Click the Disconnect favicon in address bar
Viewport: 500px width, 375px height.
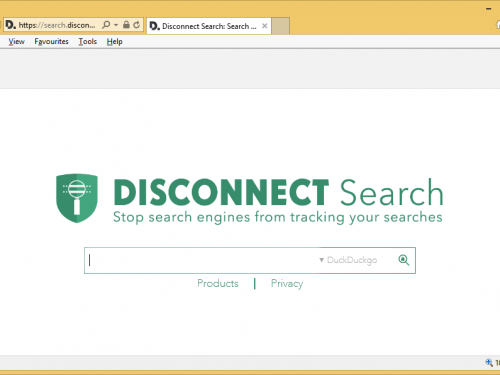[10, 25]
